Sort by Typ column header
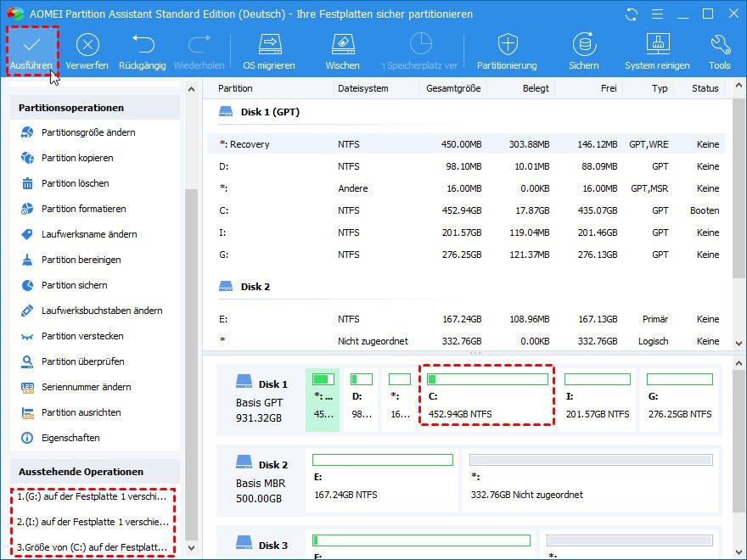Viewport: 747px width, 560px height. [x=660, y=88]
